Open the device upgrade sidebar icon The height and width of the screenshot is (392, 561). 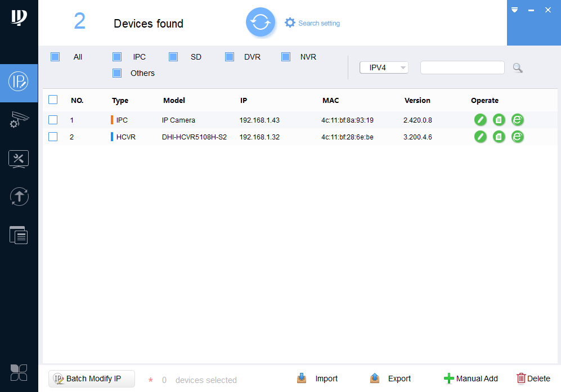19,196
